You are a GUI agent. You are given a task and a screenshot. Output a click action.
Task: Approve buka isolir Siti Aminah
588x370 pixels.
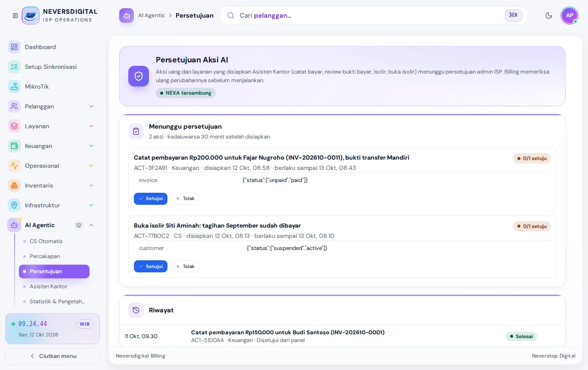pyautogui.click(x=151, y=266)
